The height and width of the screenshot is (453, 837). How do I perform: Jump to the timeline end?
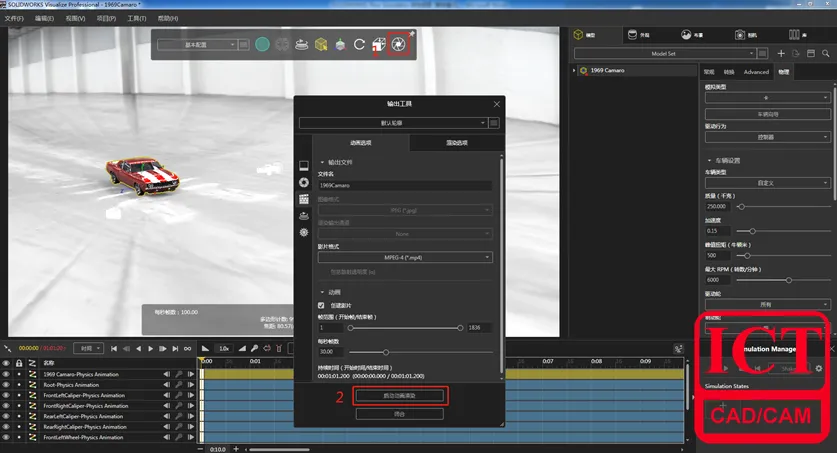[175, 348]
